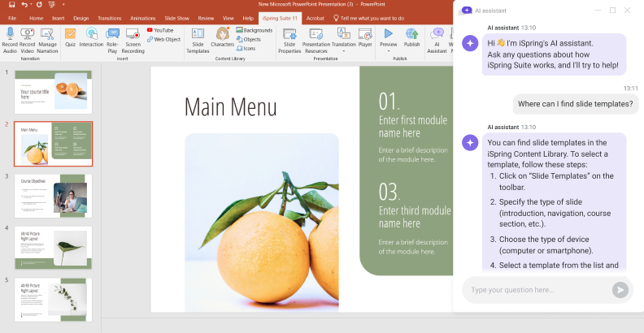Switch to the Design tab
Screen dimensions: 644x333
pos(81,18)
